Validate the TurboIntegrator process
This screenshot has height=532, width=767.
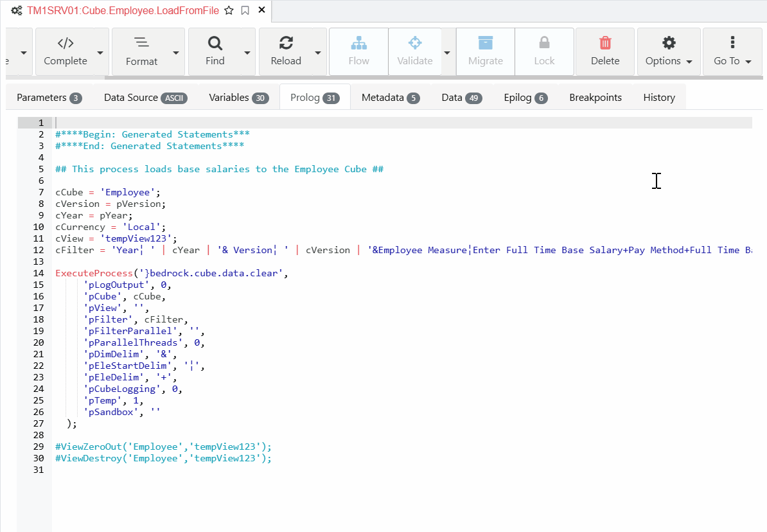[x=414, y=51]
